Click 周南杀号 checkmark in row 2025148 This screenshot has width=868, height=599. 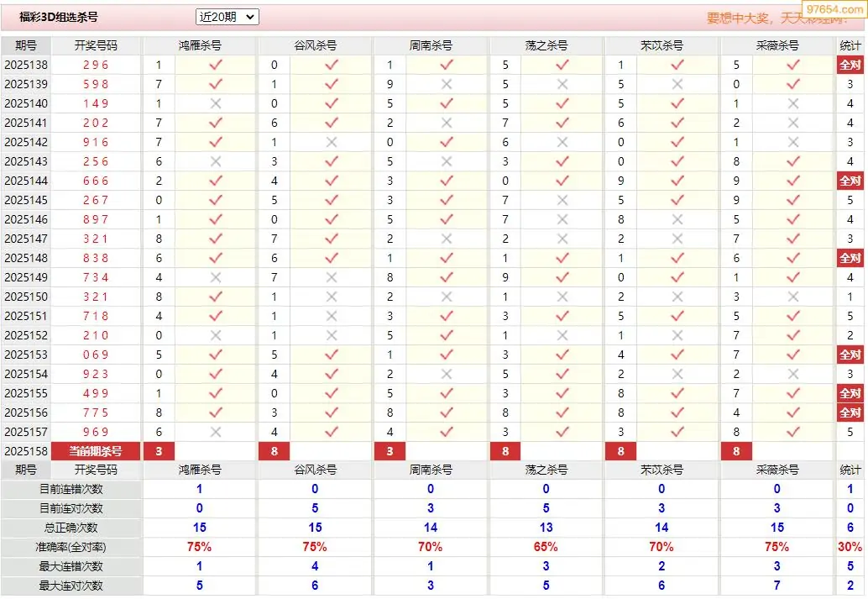(x=447, y=258)
